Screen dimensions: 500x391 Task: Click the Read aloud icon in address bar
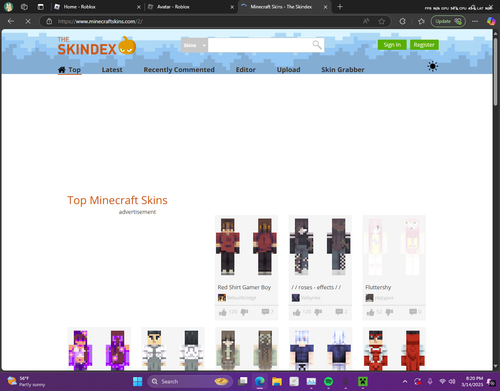tap(366, 21)
